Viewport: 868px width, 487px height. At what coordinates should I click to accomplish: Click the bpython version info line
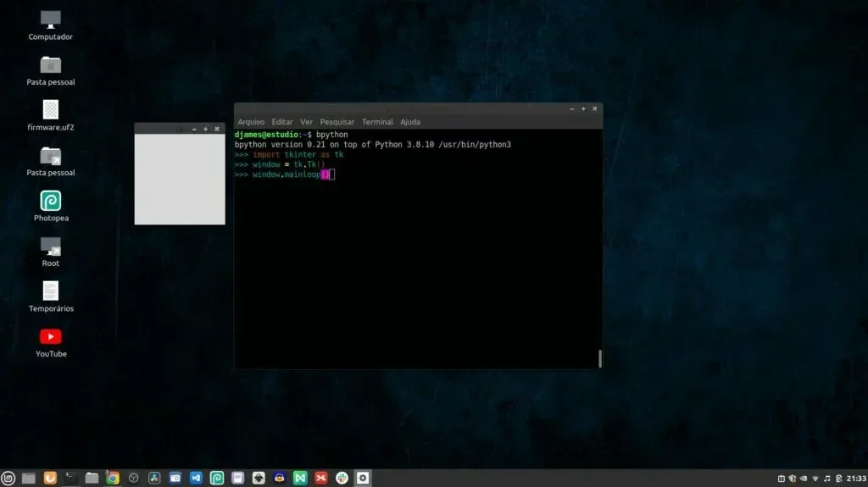point(373,145)
